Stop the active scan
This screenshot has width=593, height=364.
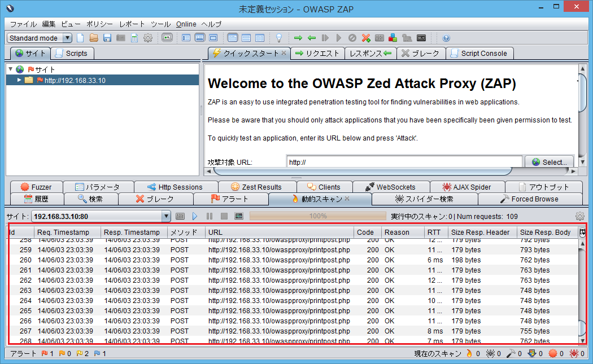pyautogui.click(x=224, y=216)
